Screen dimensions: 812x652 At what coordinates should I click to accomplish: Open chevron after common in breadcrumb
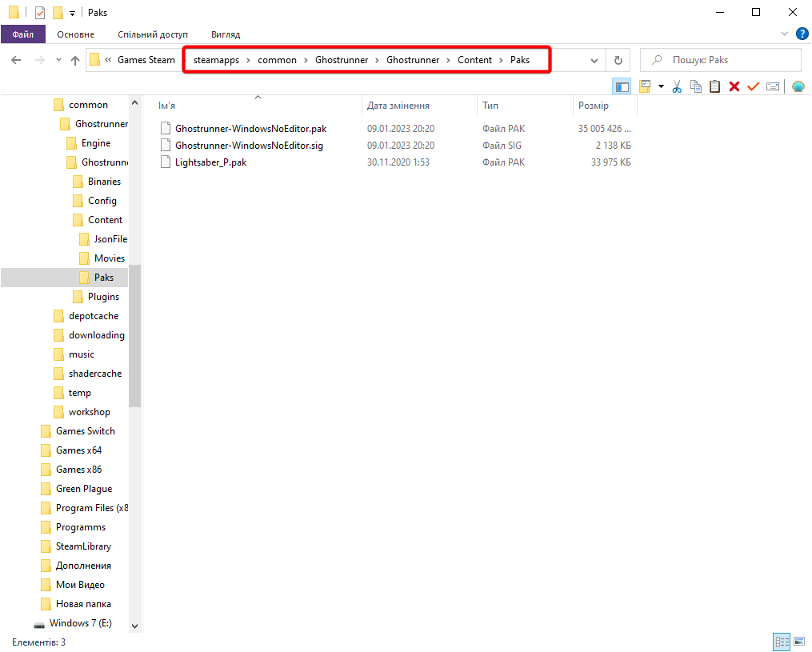point(306,60)
